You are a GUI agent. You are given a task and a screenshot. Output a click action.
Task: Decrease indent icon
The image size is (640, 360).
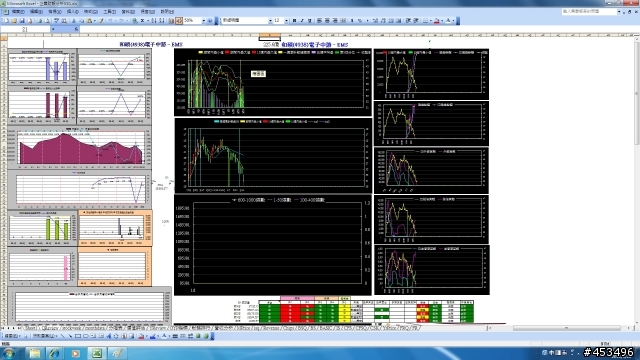[x=408, y=20]
